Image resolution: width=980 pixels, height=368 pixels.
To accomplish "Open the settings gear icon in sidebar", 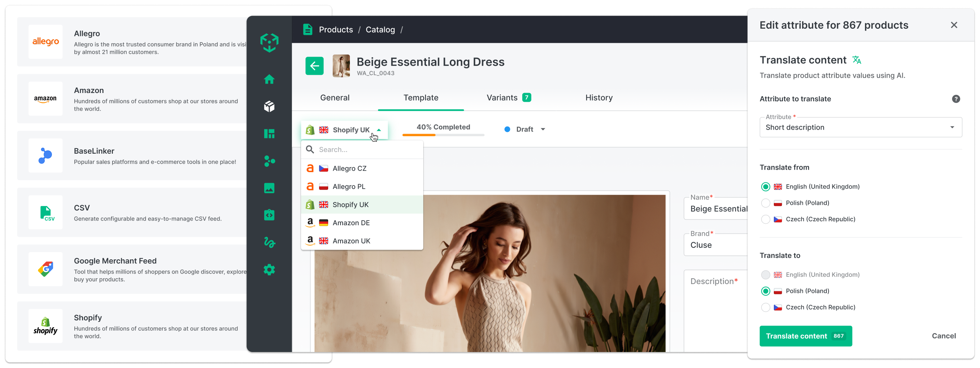I will click(x=269, y=270).
